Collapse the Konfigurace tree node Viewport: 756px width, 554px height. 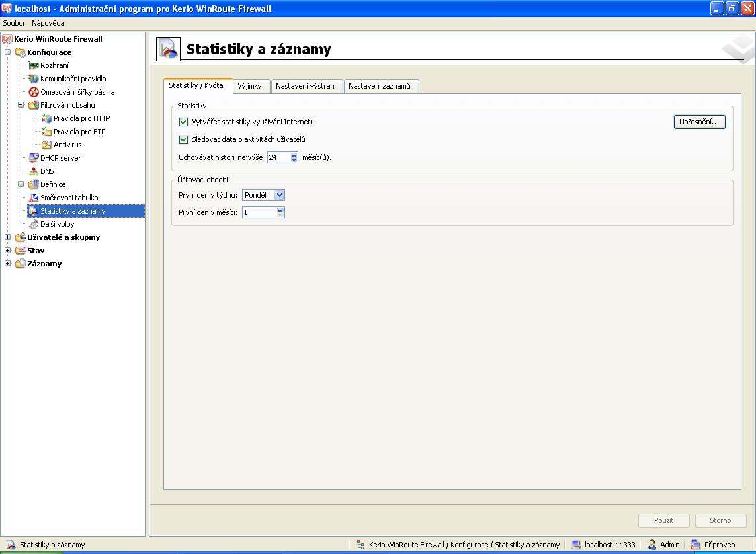[8, 52]
